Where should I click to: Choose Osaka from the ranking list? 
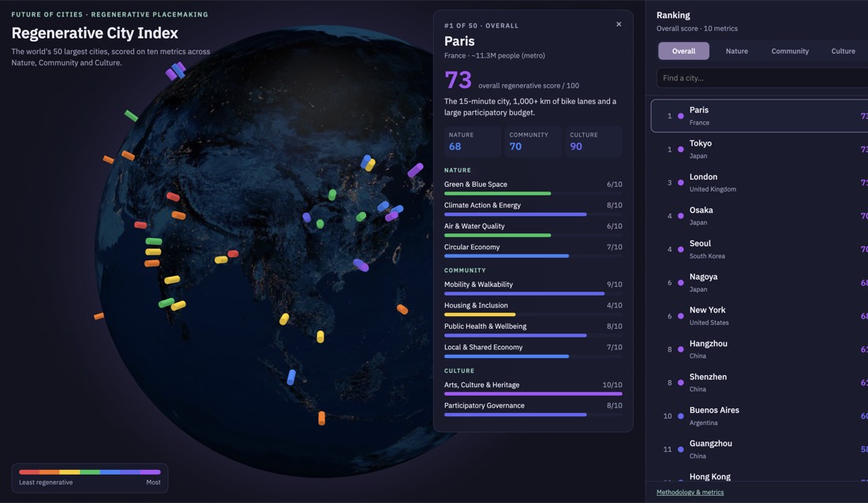759,216
